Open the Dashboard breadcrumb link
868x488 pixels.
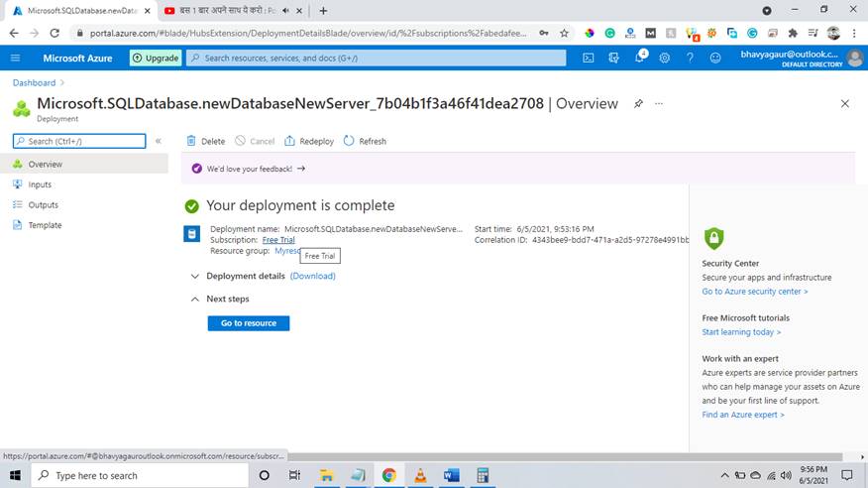click(x=34, y=82)
